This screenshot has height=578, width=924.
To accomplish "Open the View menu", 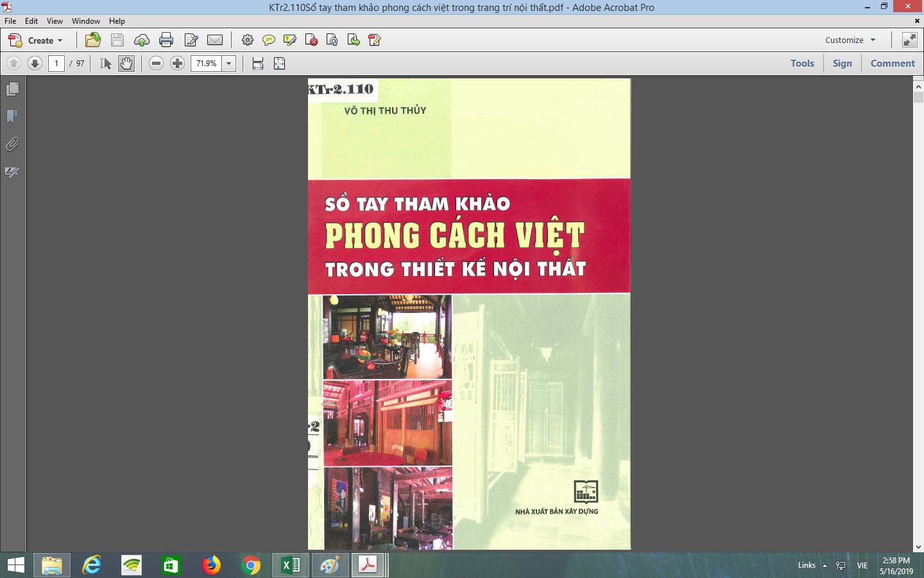I will point(55,21).
